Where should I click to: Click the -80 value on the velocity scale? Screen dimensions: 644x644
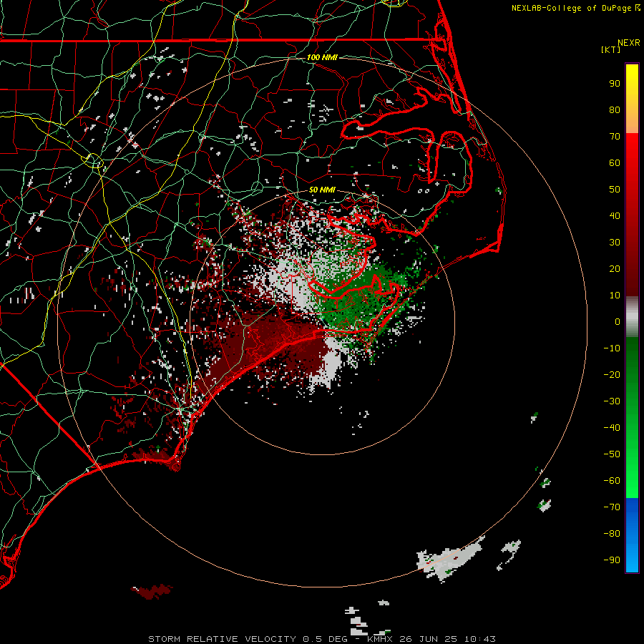pos(612,534)
